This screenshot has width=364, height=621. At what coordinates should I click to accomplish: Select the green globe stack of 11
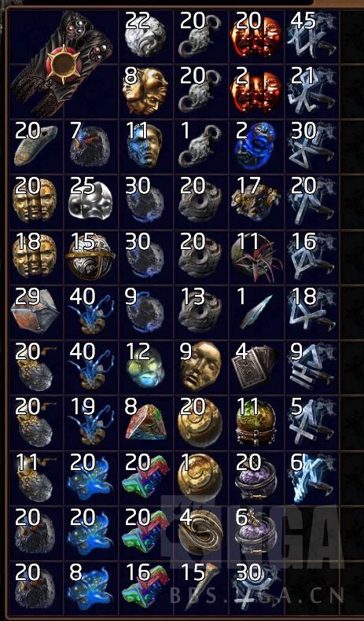pyautogui.click(x=256, y=423)
